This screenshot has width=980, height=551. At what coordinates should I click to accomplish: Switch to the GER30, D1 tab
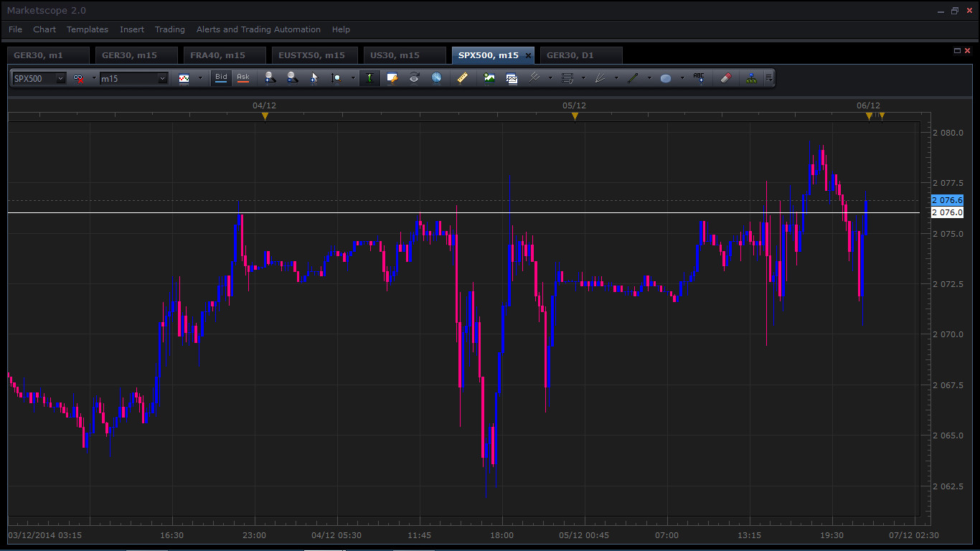point(570,55)
